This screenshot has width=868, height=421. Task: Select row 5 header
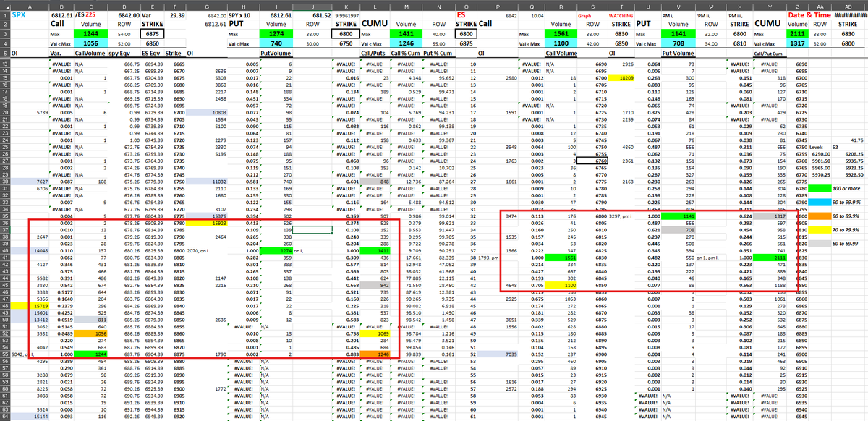[5, 53]
